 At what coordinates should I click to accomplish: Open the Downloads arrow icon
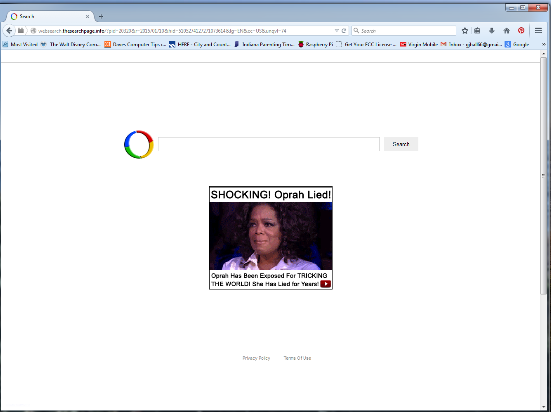[x=492, y=31]
